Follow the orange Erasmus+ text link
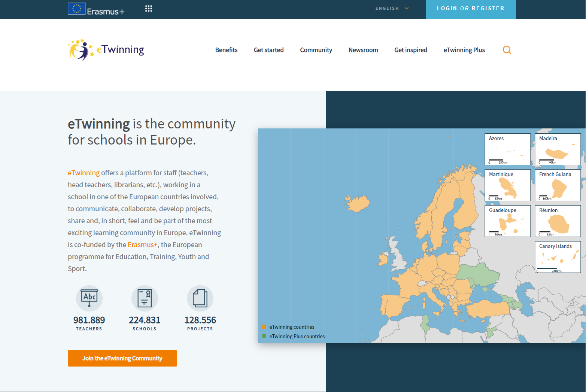Viewport: 586px width, 392px height. click(142, 245)
